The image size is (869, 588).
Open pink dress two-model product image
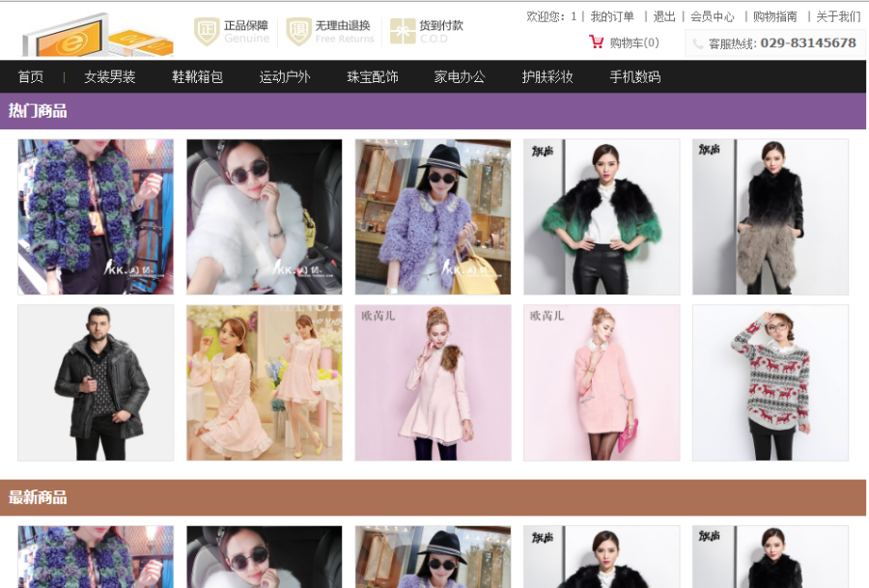coord(265,382)
